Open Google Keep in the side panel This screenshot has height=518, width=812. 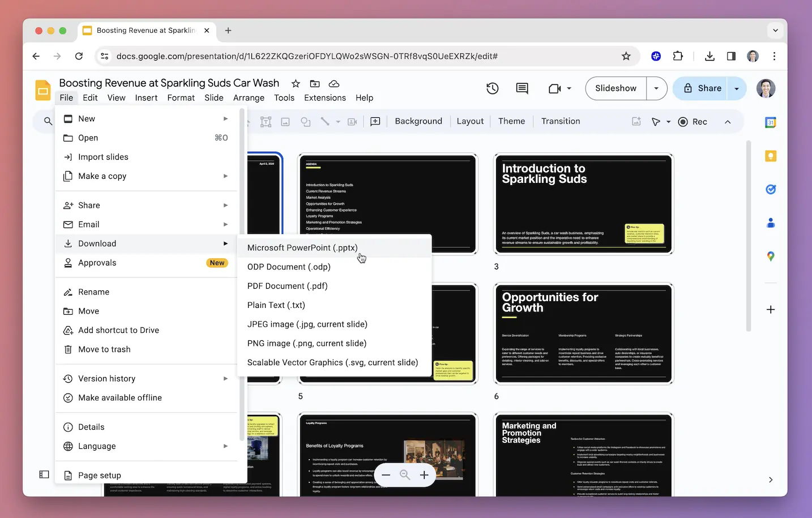click(x=770, y=156)
